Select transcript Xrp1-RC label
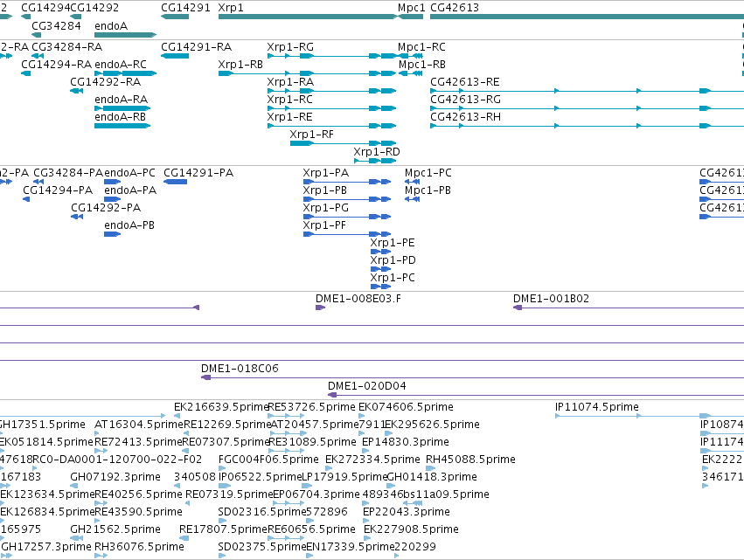Screen dimensions: 744x560 click(289, 100)
